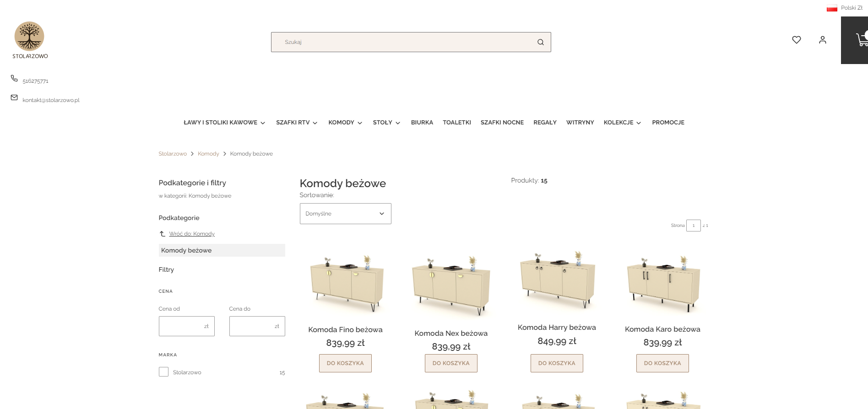Image resolution: width=868 pixels, height=409 pixels.
Task: Go to the Promocje menu item
Action: [668, 123]
